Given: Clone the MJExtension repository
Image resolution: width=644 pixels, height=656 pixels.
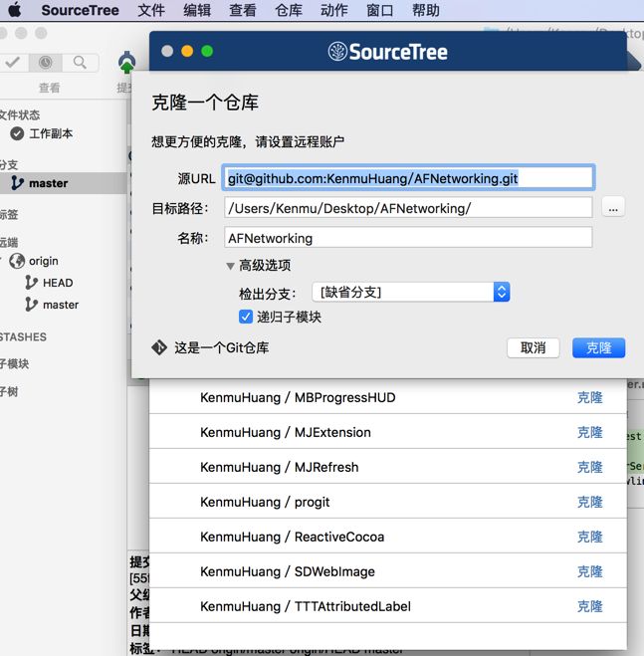Looking at the screenshot, I should pyautogui.click(x=589, y=432).
